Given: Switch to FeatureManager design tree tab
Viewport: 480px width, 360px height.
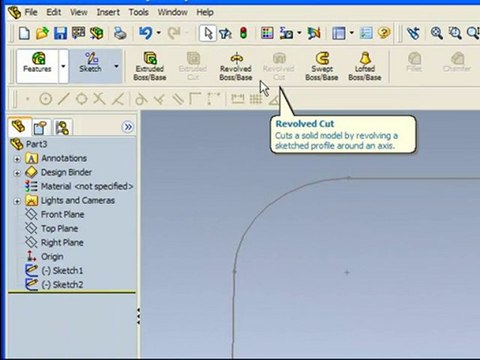Looking at the screenshot, I should tap(19, 127).
